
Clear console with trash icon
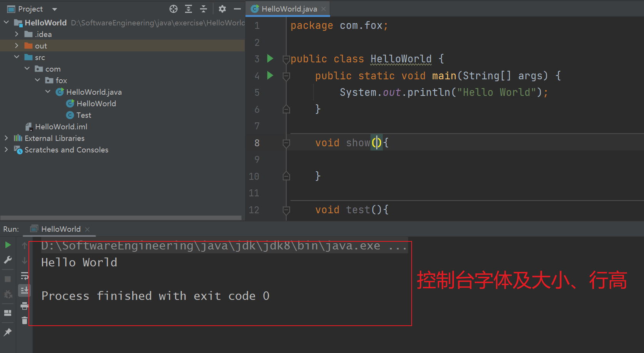tap(25, 320)
